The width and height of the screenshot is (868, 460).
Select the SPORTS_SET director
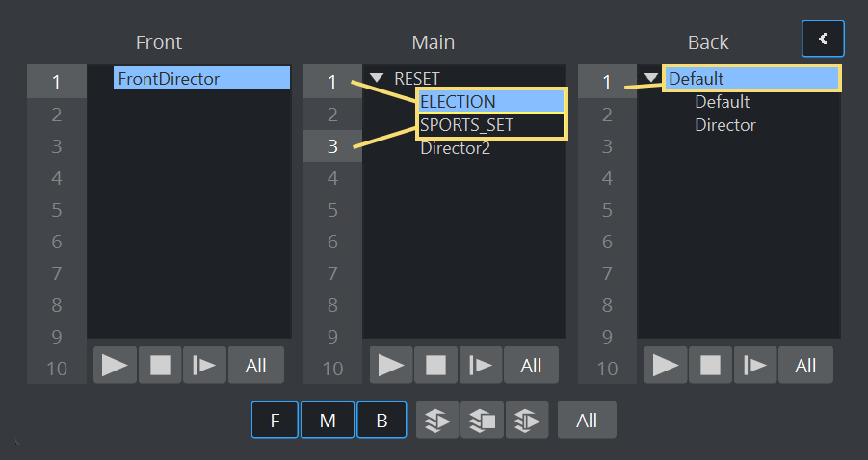click(x=466, y=125)
